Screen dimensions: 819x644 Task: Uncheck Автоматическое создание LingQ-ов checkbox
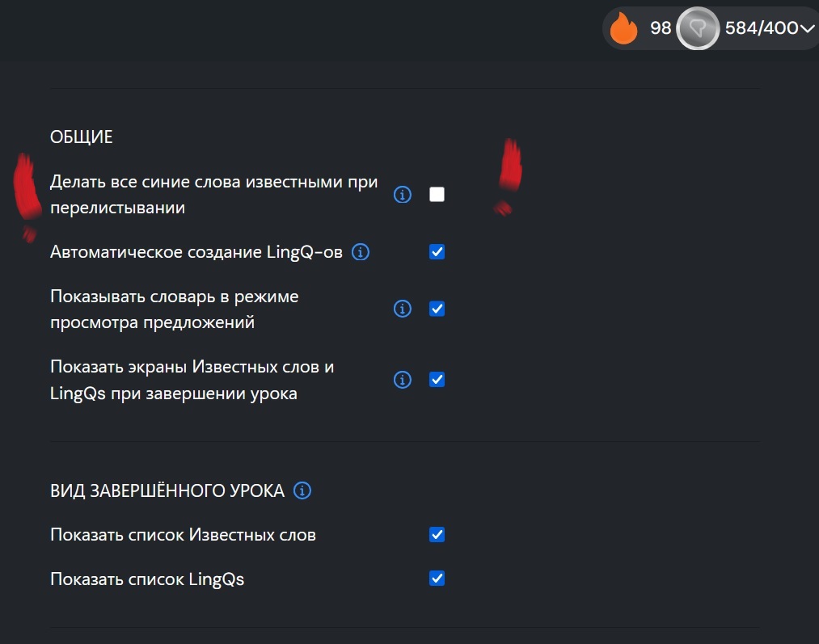point(437,252)
